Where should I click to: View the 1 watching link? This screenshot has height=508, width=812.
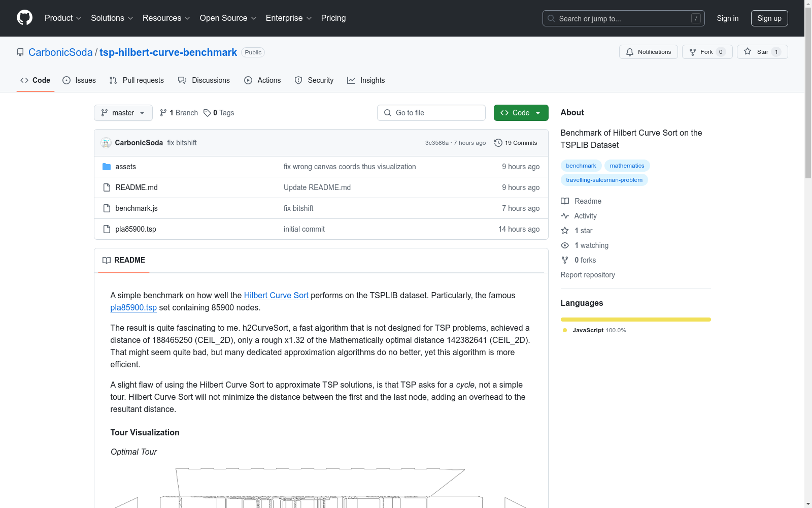point(585,245)
